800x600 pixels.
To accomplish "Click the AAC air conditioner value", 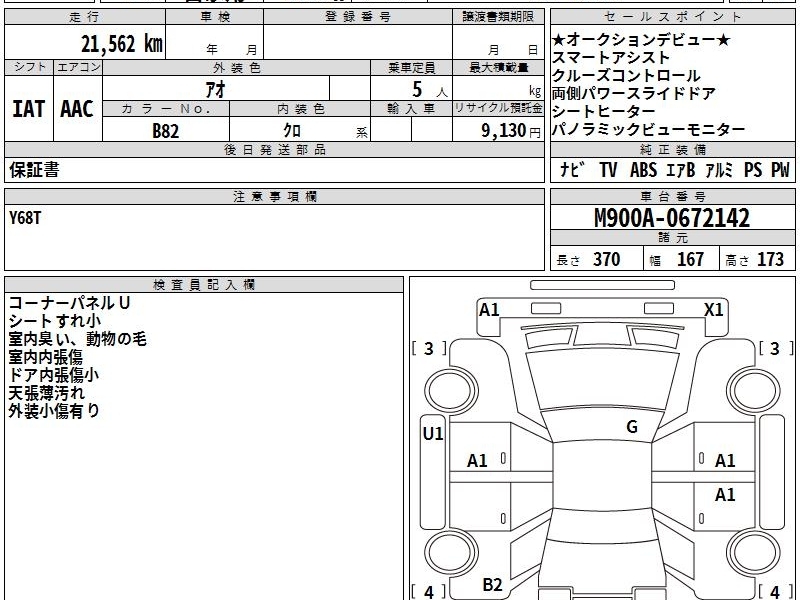I will (x=77, y=109).
